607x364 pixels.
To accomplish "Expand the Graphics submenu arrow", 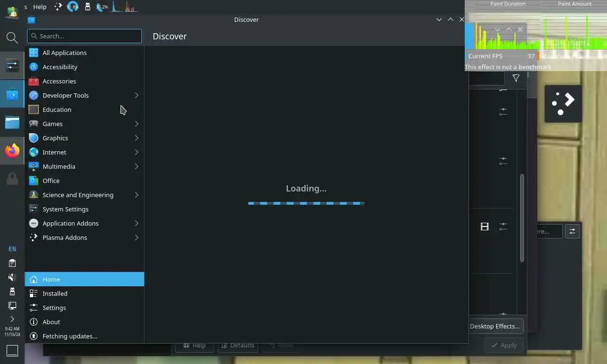I will tap(137, 138).
